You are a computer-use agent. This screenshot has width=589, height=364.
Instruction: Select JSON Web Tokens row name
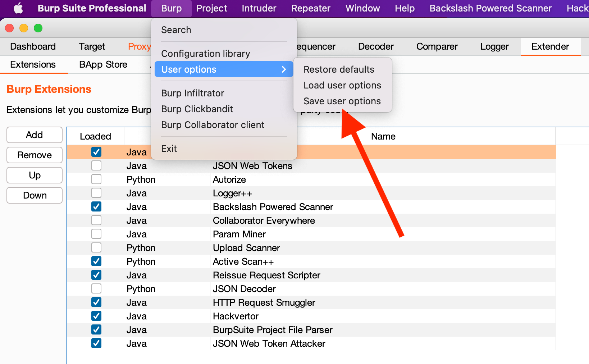tap(252, 166)
